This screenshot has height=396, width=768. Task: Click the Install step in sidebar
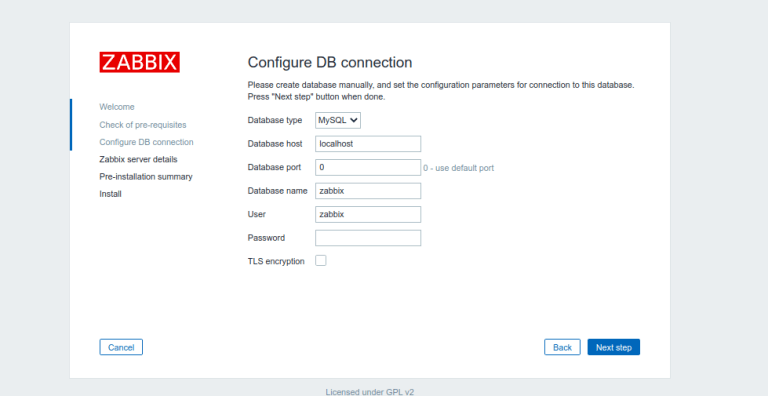(110, 194)
